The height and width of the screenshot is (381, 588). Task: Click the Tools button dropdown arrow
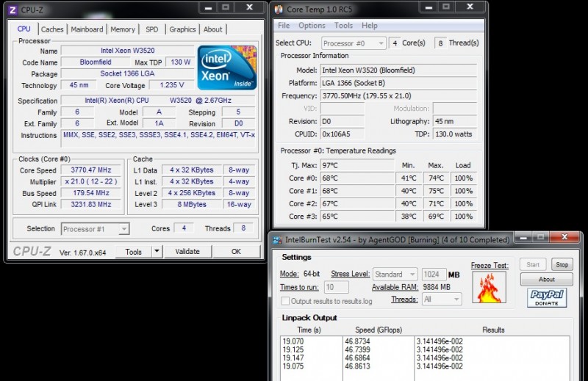156,251
